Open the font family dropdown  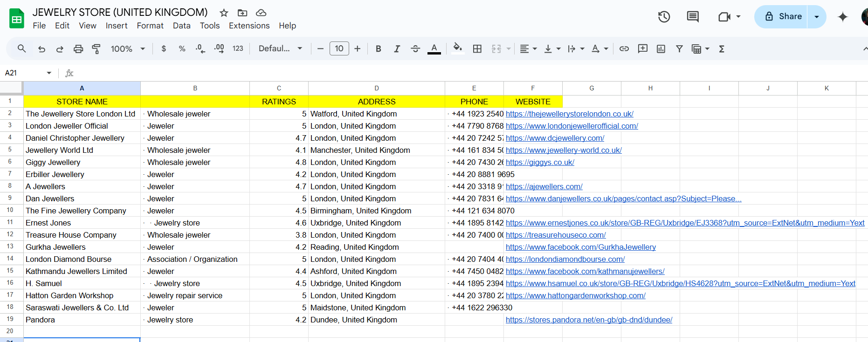click(281, 48)
